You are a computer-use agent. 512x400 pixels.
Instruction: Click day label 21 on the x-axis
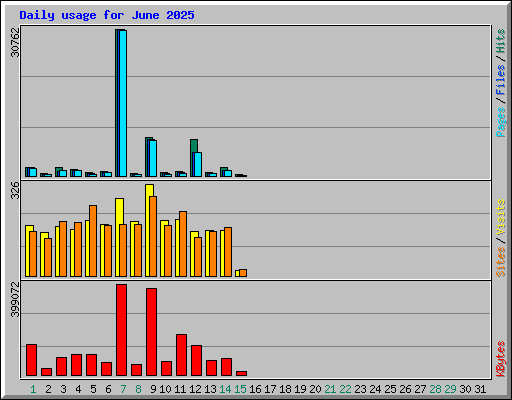330,389
